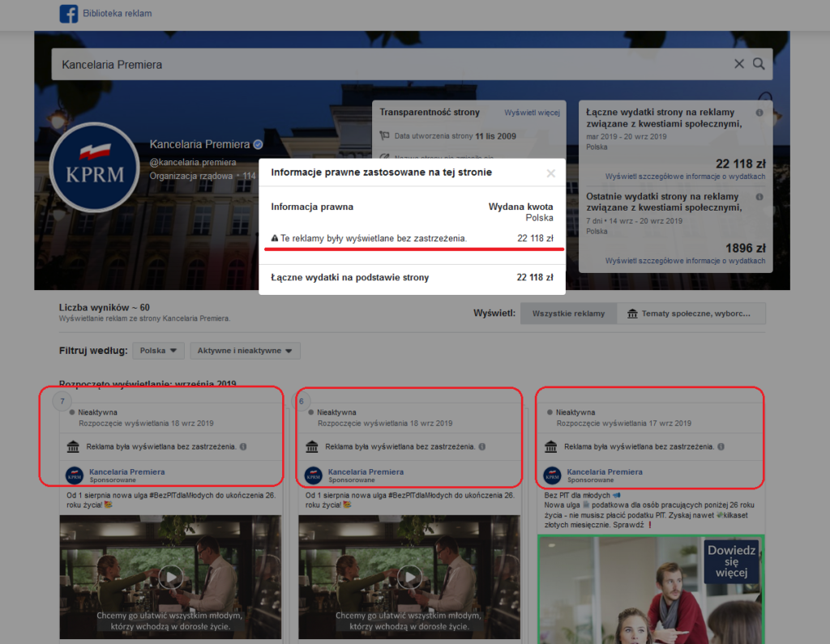Screen dimensions: 830x644
Task: Click the institution icon in Tematy społeczne tab
Action: point(632,313)
